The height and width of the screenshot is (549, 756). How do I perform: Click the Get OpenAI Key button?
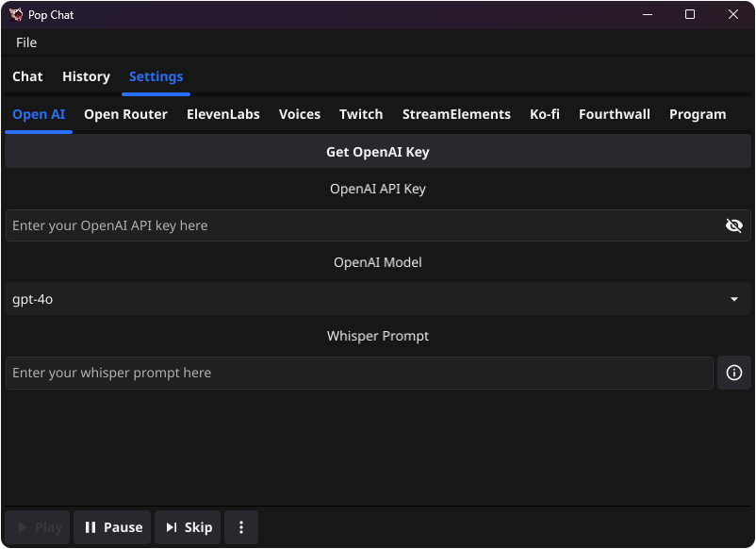click(x=377, y=151)
